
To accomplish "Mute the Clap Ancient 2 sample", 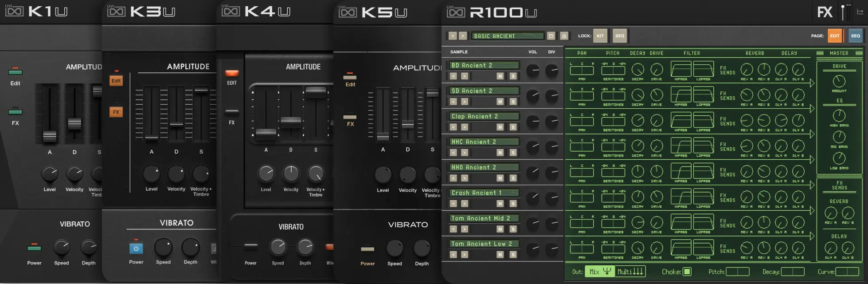I will coord(500,127).
